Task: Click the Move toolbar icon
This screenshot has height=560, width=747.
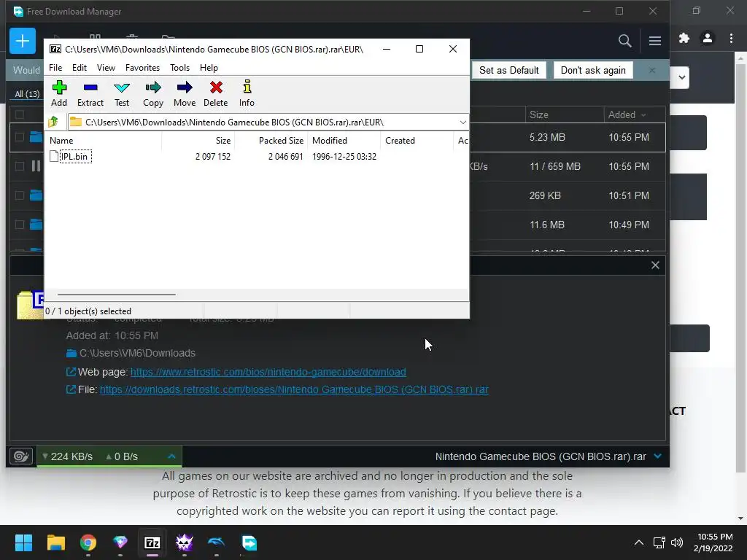Action: pos(185,94)
